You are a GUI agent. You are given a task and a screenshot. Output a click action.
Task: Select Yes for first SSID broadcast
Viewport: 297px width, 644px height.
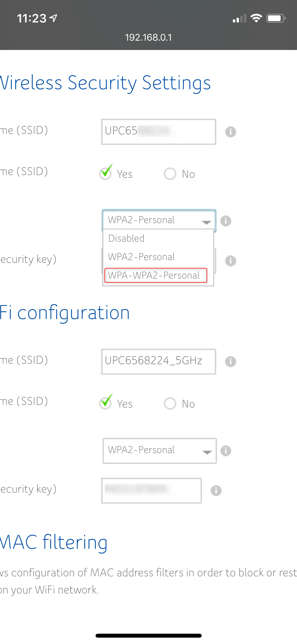[x=106, y=174]
